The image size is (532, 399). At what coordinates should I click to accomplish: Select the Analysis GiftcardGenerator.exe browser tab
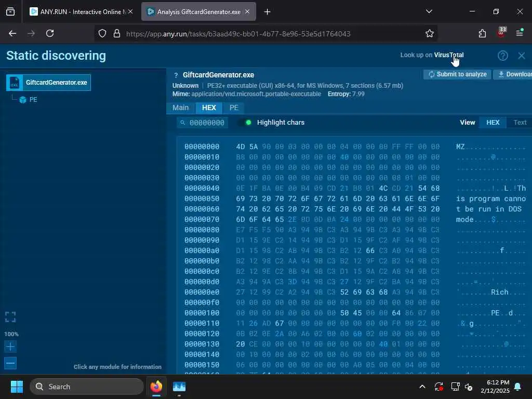198,12
